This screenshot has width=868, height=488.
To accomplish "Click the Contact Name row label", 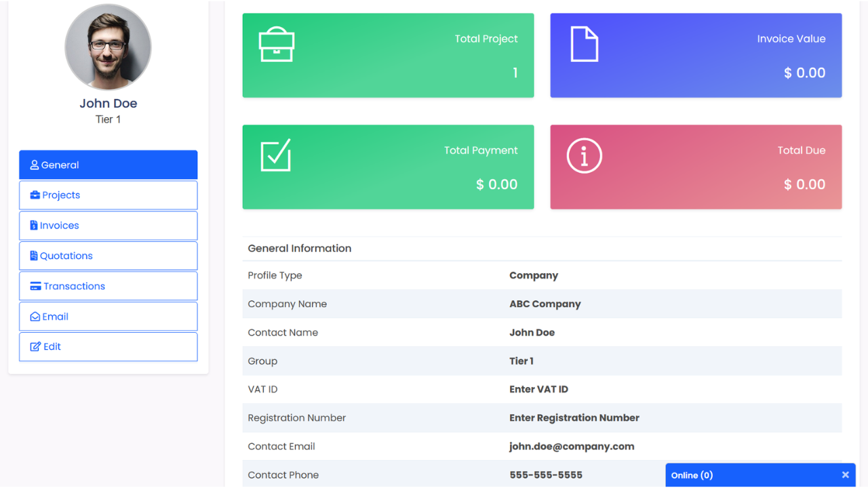I will point(283,333).
